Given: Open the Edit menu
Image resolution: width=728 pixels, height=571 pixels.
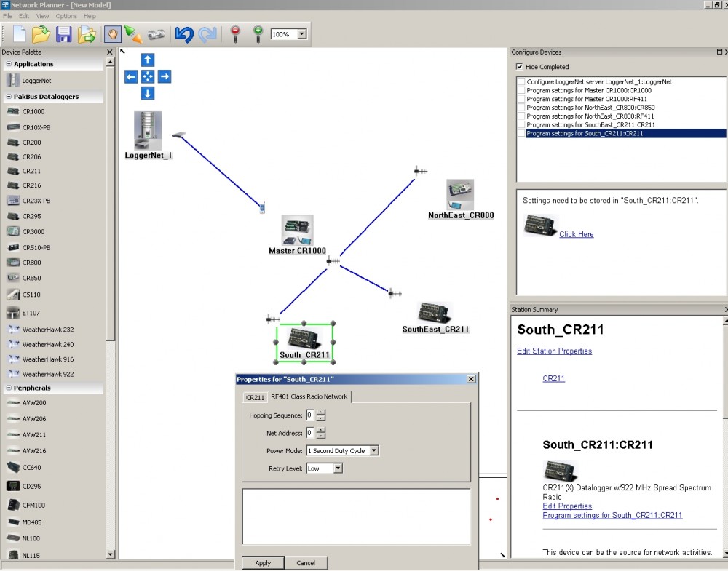Looking at the screenshot, I should pyautogui.click(x=24, y=16).
